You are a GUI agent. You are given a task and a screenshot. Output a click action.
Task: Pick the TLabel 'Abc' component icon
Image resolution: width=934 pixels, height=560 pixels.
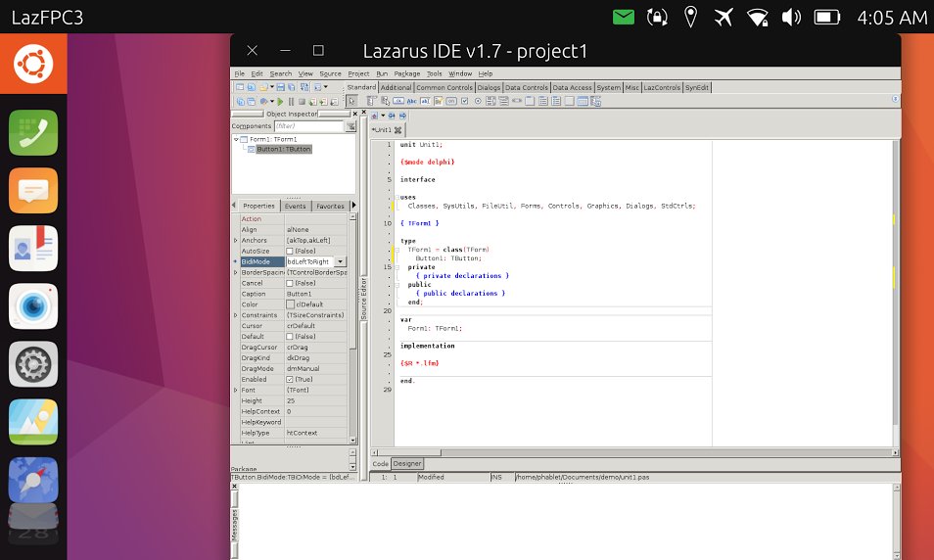point(411,101)
